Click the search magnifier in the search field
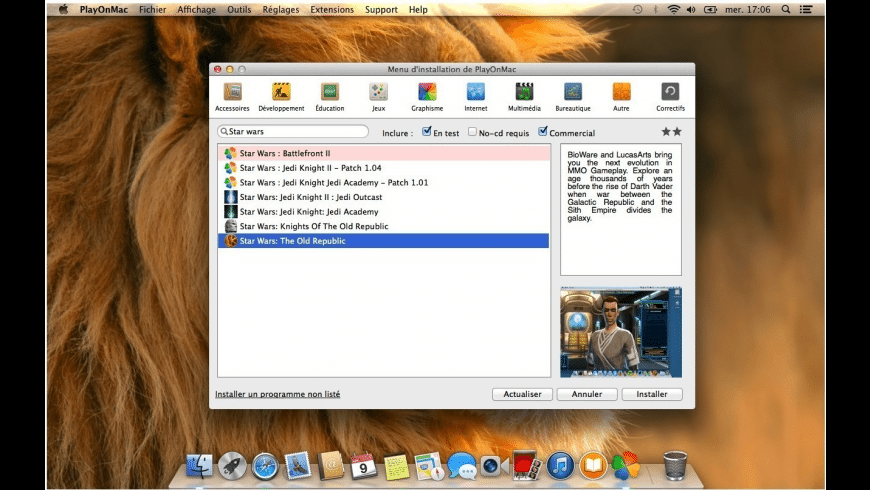 click(x=224, y=132)
